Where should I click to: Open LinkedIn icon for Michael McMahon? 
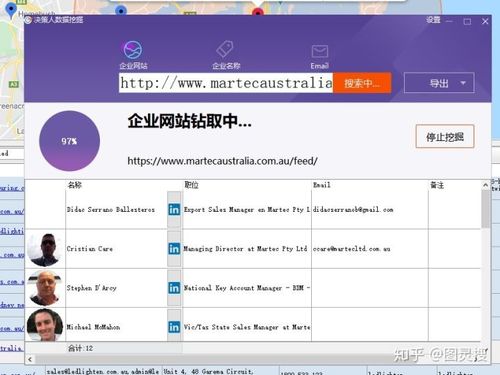[174, 327]
